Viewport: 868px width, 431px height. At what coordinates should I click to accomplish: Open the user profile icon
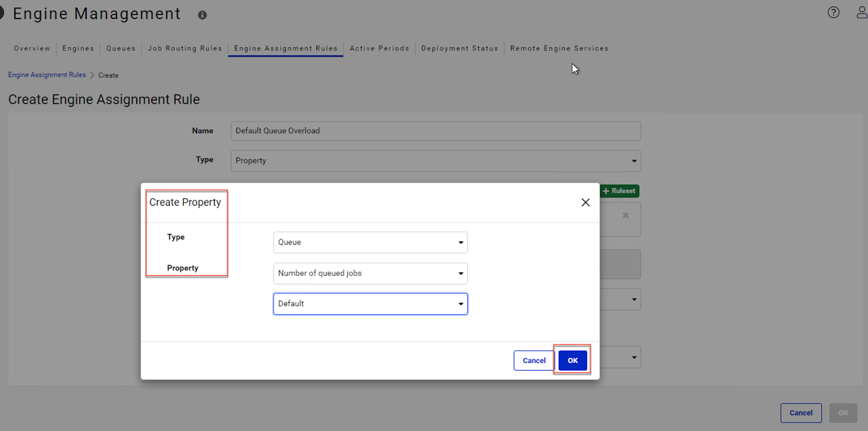862,12
